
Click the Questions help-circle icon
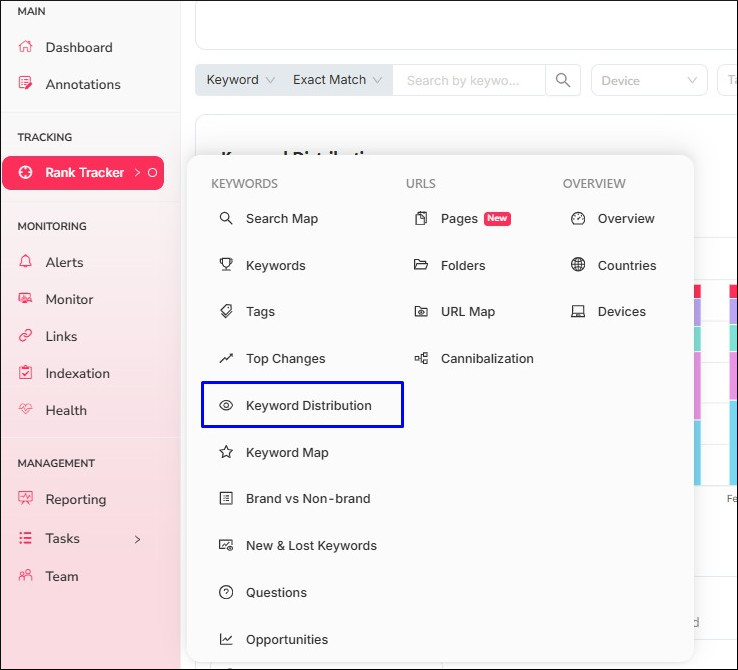point(226,592)
